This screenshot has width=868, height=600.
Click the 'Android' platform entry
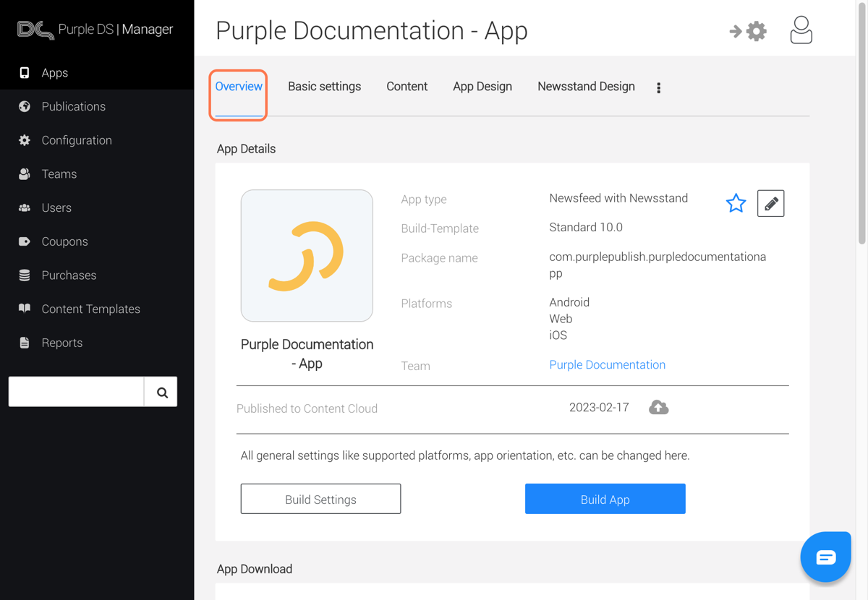pos(569,302)
